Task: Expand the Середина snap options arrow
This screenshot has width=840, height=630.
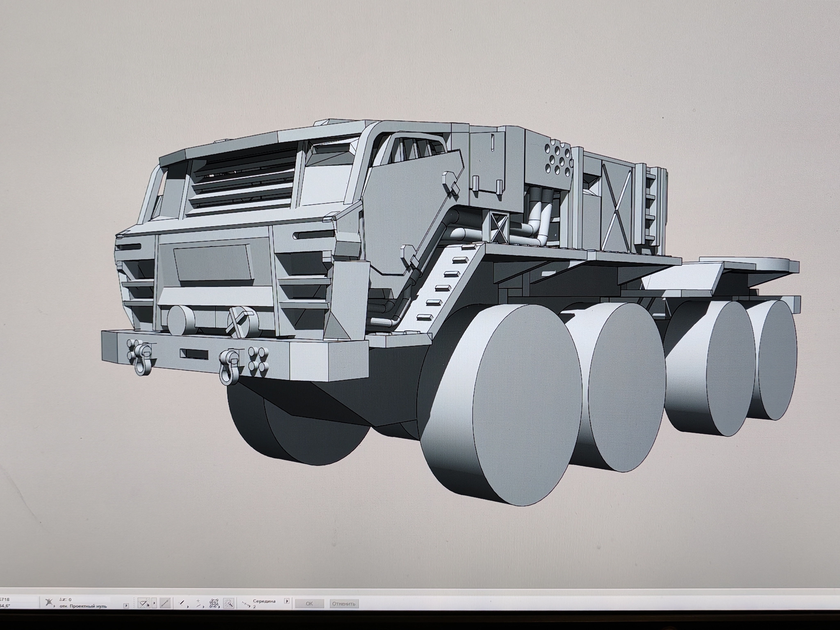Action: pos(287,601)
